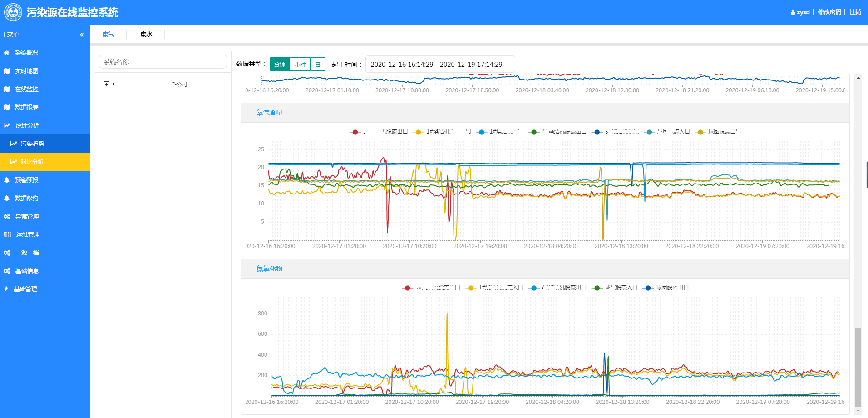Click the 运维管理 grid icon

7,234
